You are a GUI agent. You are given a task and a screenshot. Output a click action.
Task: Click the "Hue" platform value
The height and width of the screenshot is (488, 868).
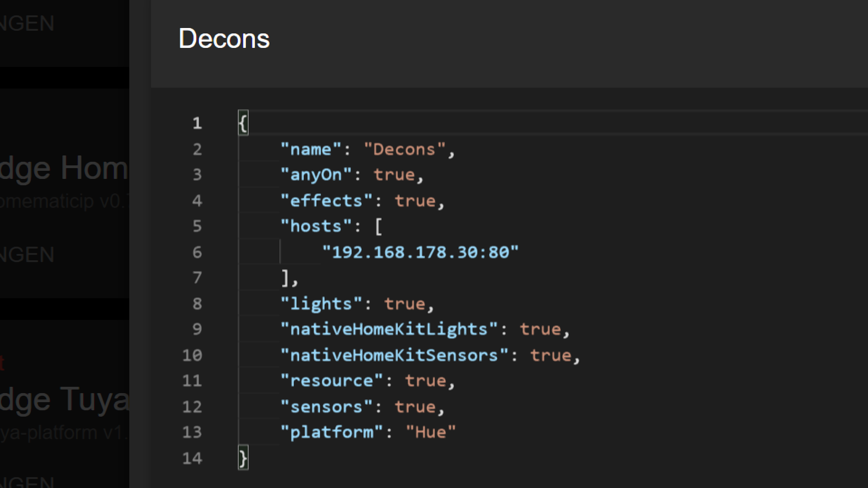[430, 432]
